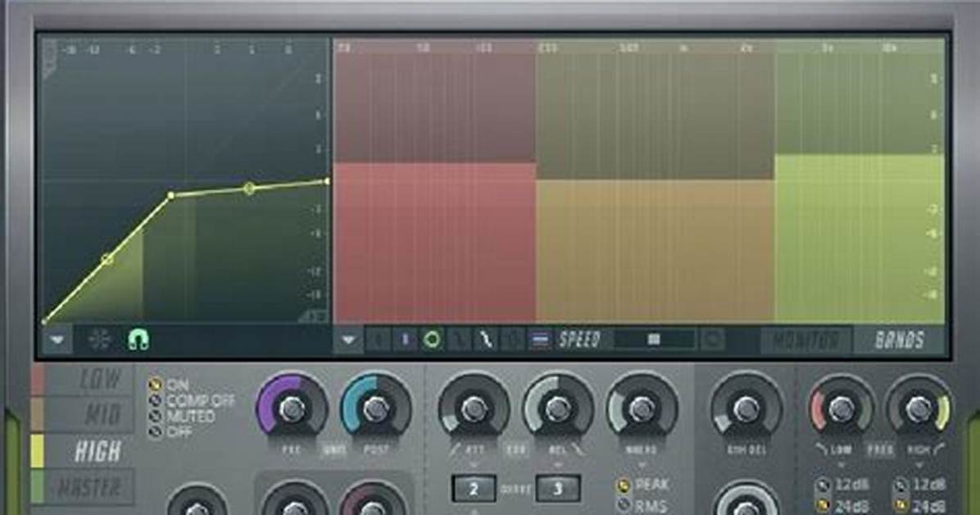Click the magnifier icon beside SPEED slider
The width and height of the screenshot is (980, 515).
[x=711, y=340]
